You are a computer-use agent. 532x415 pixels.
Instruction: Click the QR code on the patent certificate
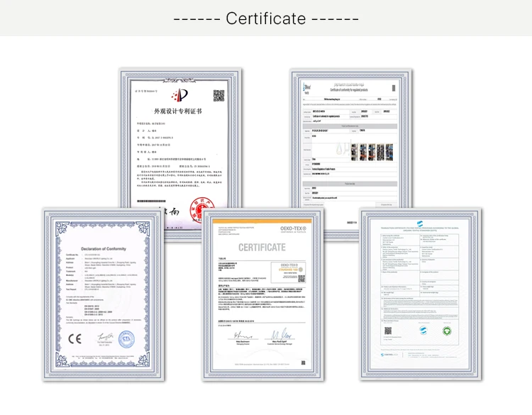[x=219, y=96]
